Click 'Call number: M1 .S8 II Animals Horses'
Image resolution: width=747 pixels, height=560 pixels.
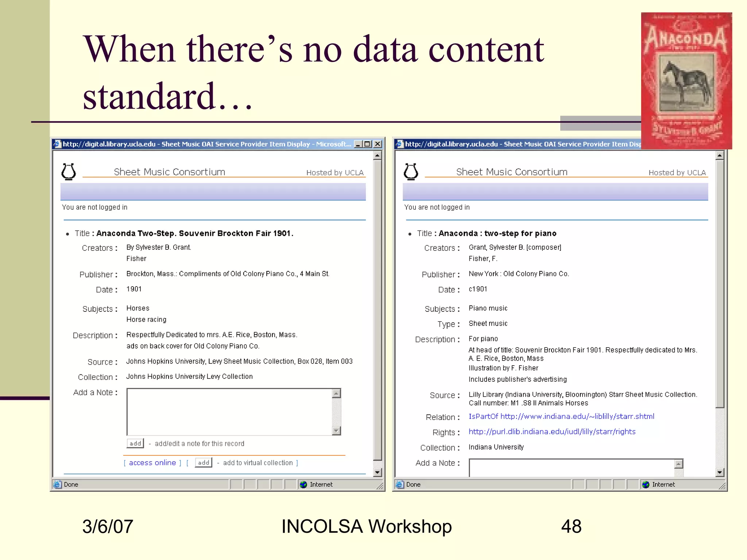click(529, 403)
